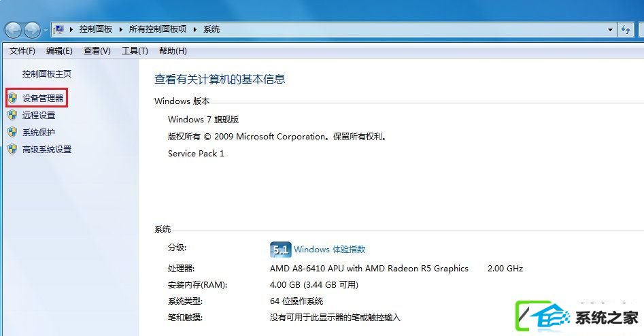This screenshot has height=336, width=644.
Task: Expand breadcrumb arrow after 所有控制面板项
Action: (195, 29)
